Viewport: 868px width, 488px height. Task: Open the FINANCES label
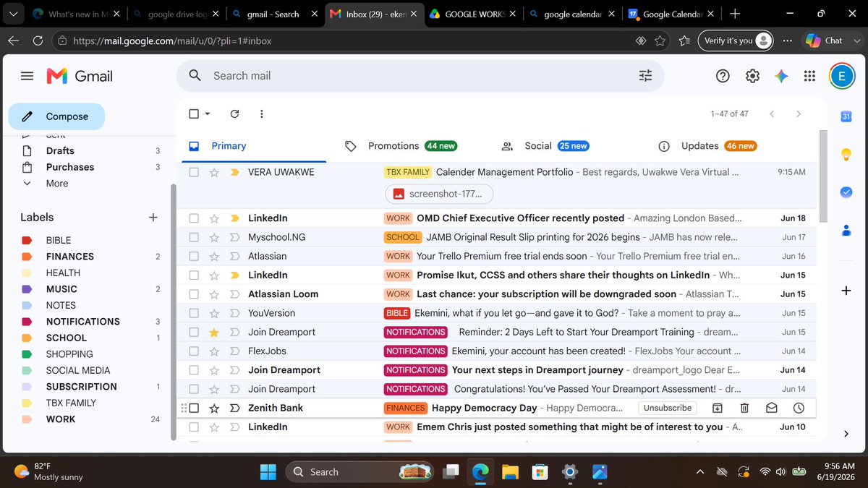[70, 256]
